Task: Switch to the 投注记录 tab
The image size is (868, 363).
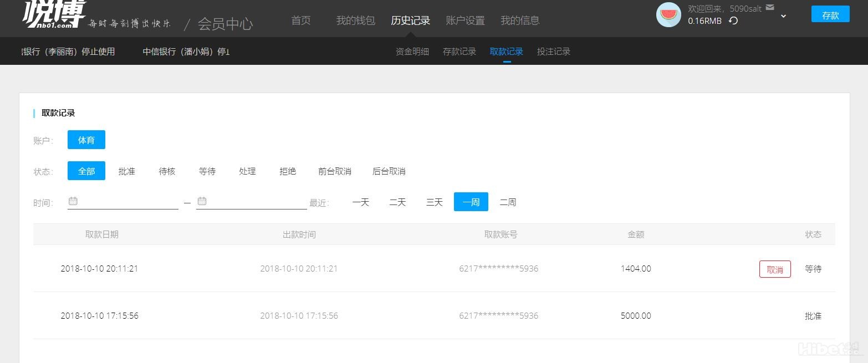Action: coord(553,52)
